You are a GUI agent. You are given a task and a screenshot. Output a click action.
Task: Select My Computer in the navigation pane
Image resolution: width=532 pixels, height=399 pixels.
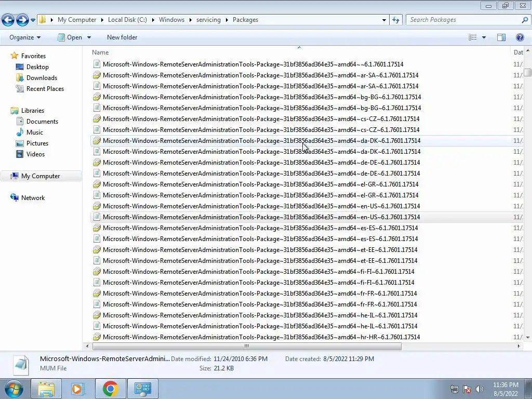tap(41, 176)
